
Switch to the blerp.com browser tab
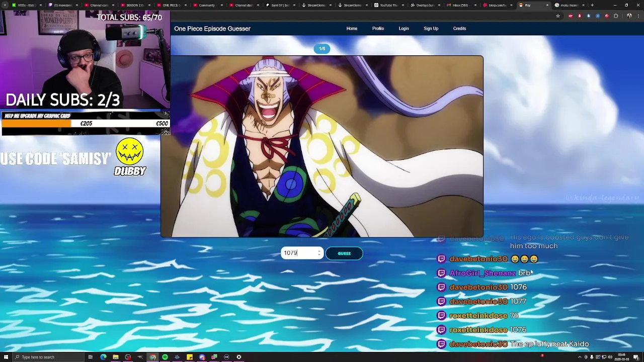tap(497, 5)
